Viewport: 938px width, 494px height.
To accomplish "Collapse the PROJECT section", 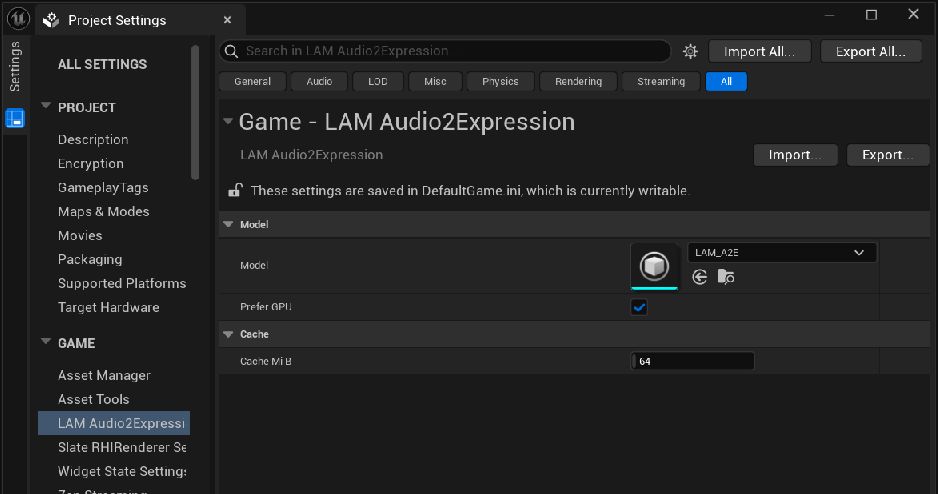I will point(45,106).
